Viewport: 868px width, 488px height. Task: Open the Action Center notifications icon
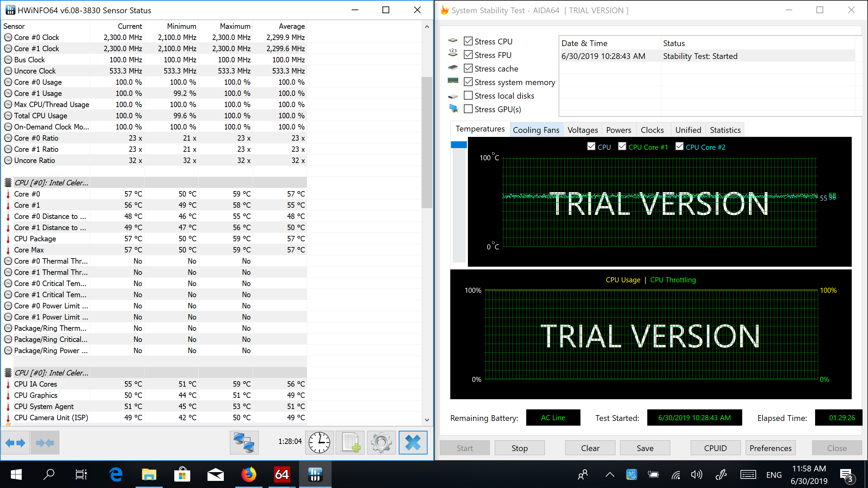point(847,475)
